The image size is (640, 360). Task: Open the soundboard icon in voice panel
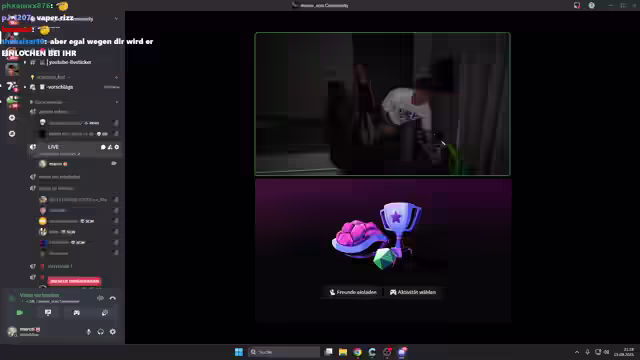[105, 313]
